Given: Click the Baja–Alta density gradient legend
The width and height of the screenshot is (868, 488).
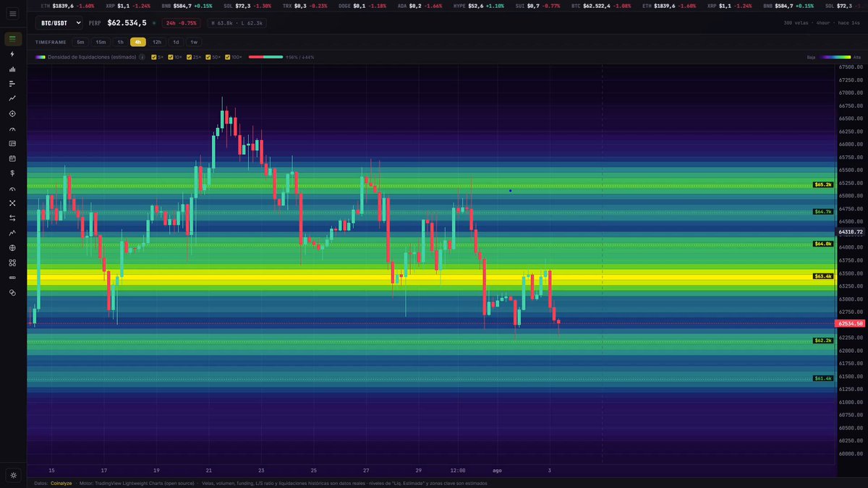Looking at the screenshot, I should (x=835, y=56).
